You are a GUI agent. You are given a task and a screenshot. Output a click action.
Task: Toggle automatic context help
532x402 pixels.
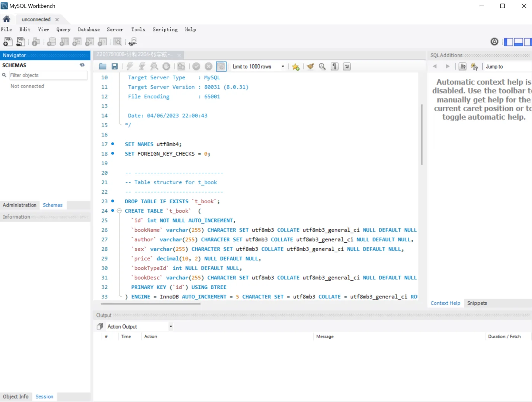coord(474,67)
